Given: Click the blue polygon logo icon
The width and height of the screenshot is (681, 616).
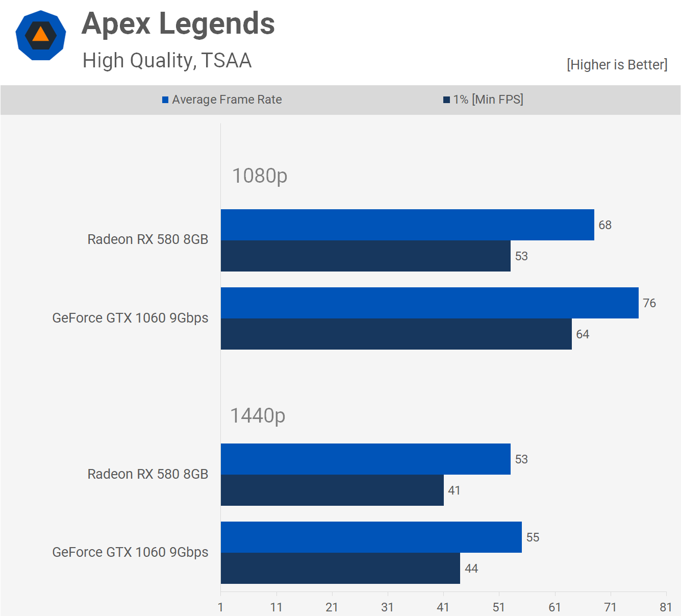Looking at the screenshot, I should point(41,35).
